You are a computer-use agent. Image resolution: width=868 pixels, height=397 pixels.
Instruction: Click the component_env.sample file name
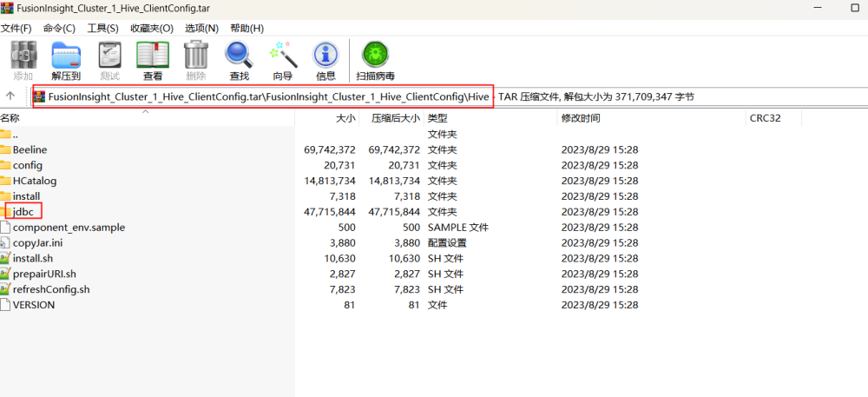coord(69,227)
